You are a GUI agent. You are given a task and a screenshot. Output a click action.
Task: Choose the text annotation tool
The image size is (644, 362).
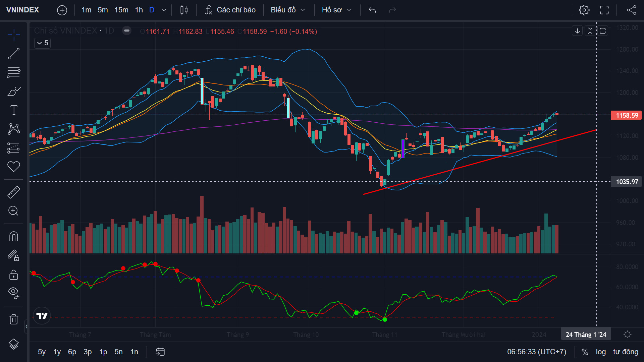(x=14, y=110)
